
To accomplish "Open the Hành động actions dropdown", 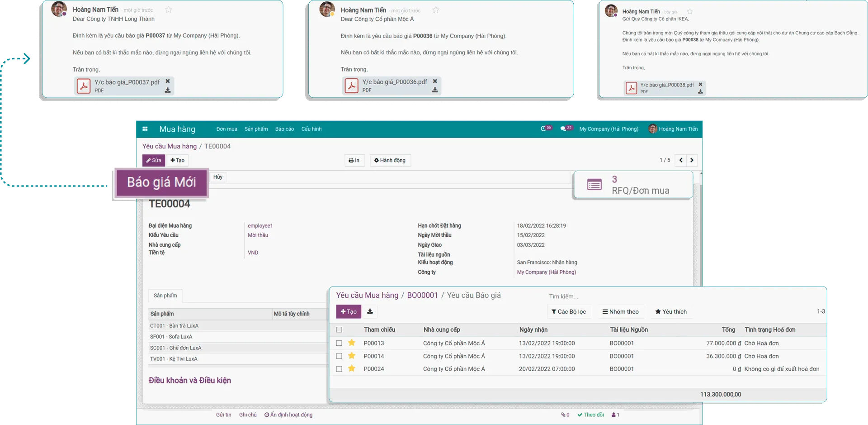I will (390, 160).
